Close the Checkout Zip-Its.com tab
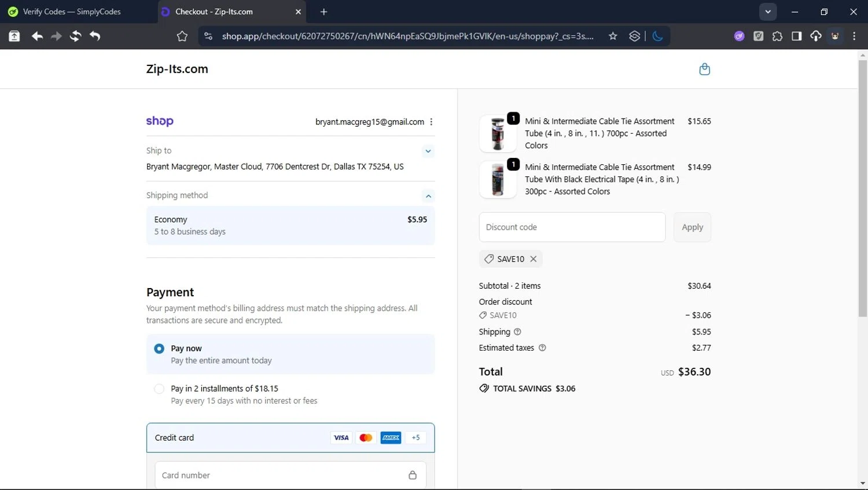This screenshot has height=490, width=868. coord(298,12)
